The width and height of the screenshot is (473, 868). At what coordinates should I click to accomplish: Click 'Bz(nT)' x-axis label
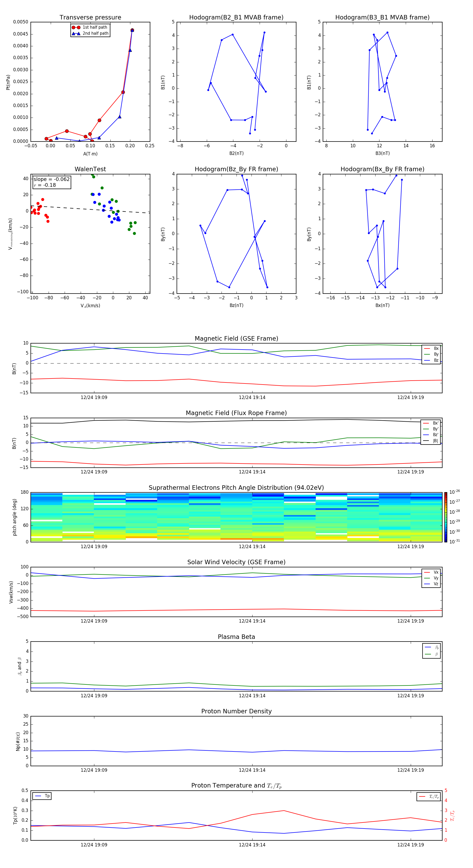pos(236,305)
